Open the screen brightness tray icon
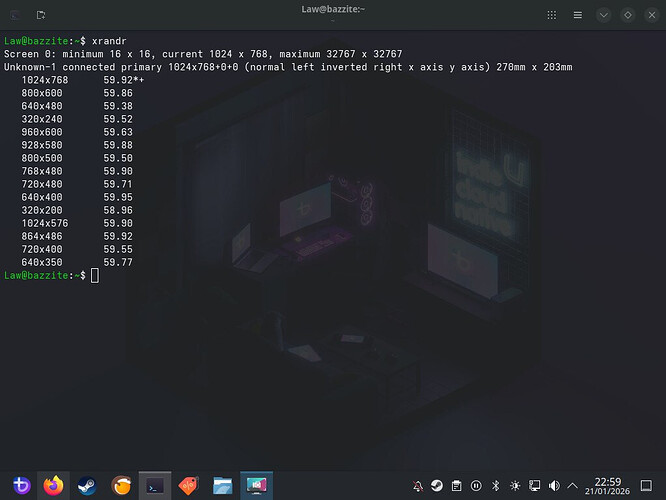Viewport: 666px width, 500px height. tap(515, 485)
